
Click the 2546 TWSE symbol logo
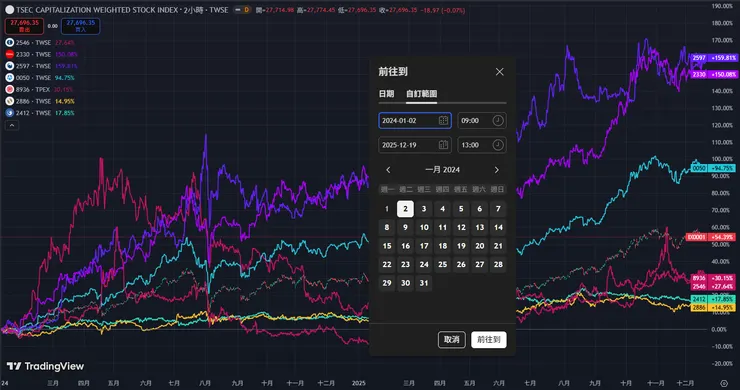coord(9,42)
